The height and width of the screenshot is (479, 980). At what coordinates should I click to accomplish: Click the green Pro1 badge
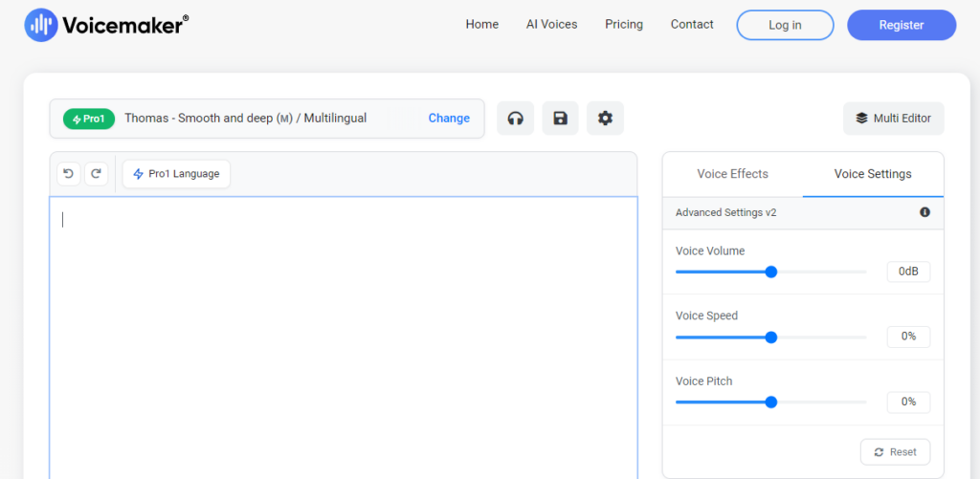click(89, 119)
